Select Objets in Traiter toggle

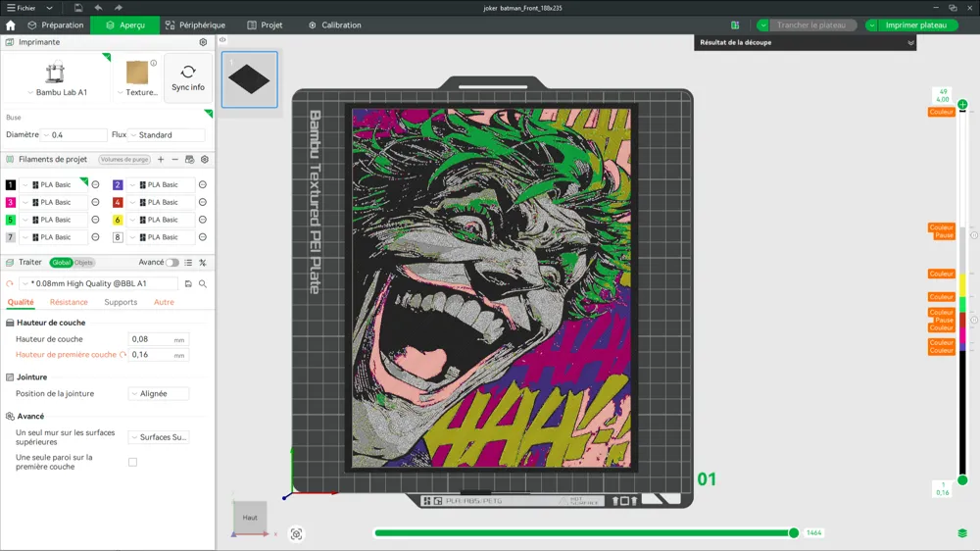coord(83,263)
